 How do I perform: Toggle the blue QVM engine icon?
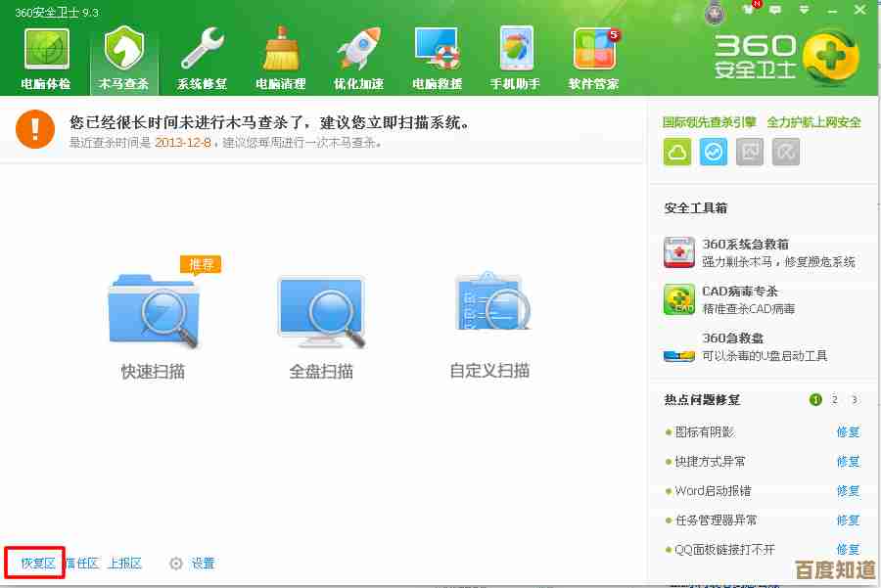click(715, 152)
